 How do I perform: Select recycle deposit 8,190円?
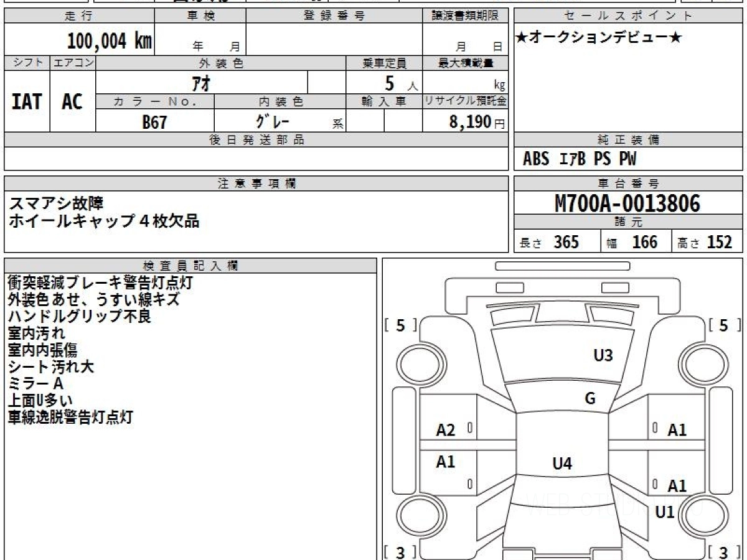click(477, 122)
